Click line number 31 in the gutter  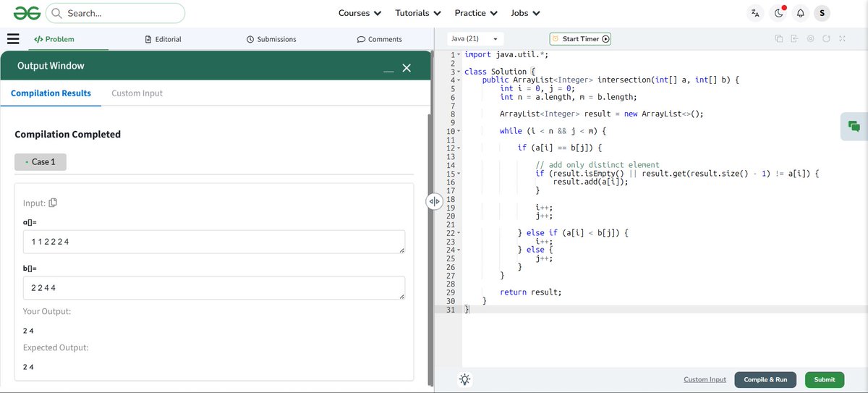tap(451, 310)
